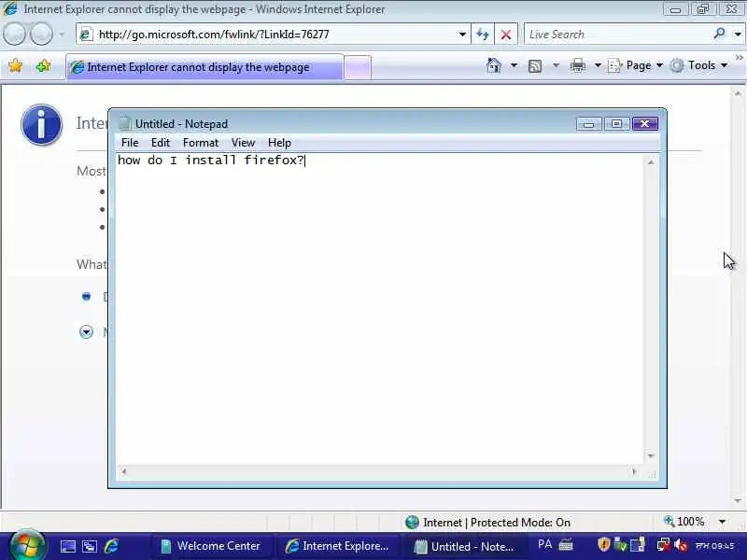Click the RSS Feeds icon
747x560 pixels.
pos(535,65)
